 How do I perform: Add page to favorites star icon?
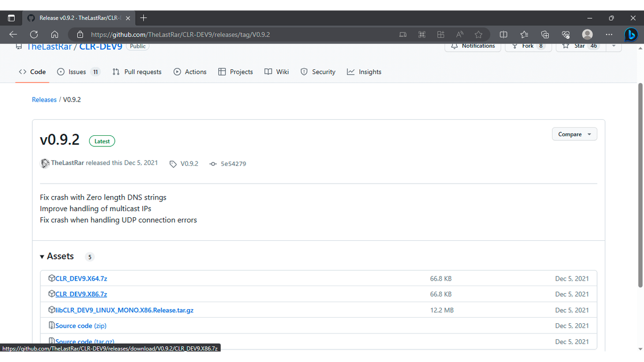click(x=478, y=35)
